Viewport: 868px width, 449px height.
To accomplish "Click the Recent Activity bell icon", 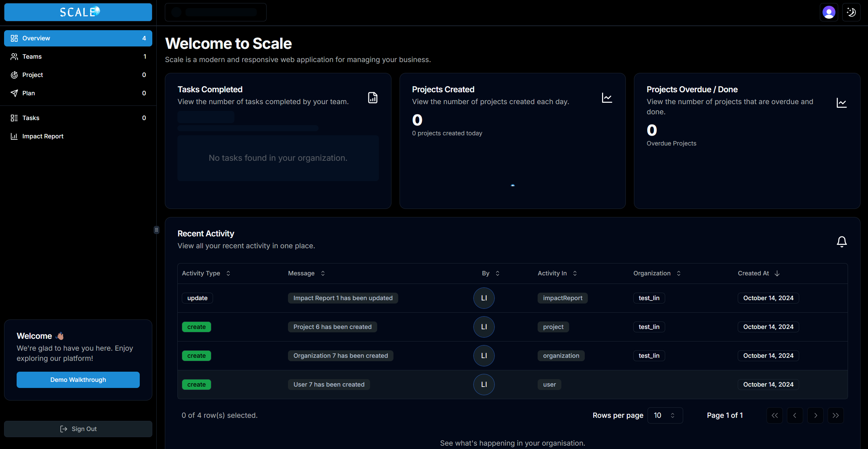I will click(842, 242).
